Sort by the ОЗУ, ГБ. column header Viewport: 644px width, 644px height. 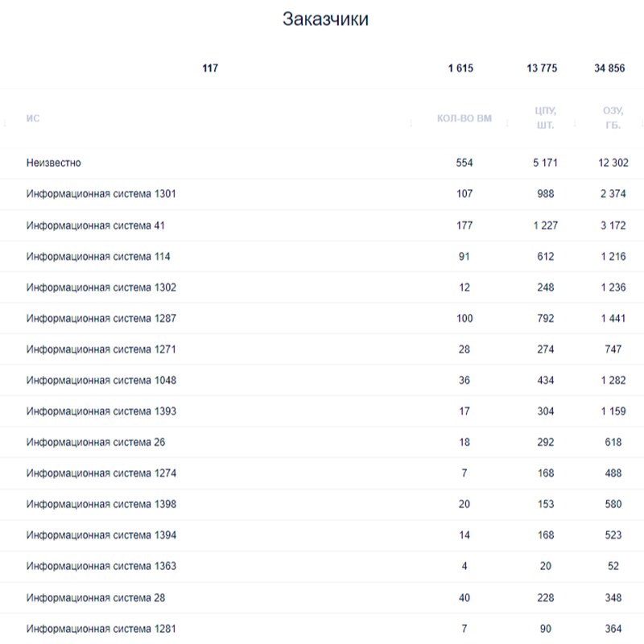613,118
